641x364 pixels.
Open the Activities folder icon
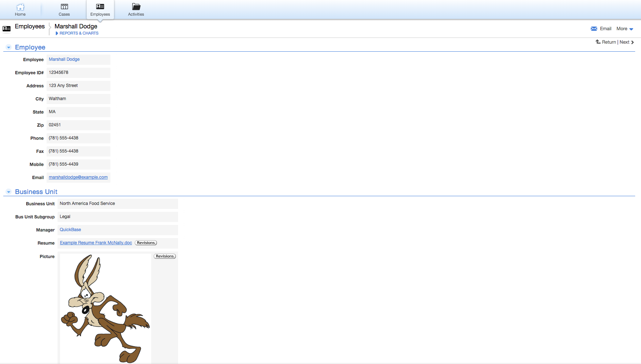(136, 7)
